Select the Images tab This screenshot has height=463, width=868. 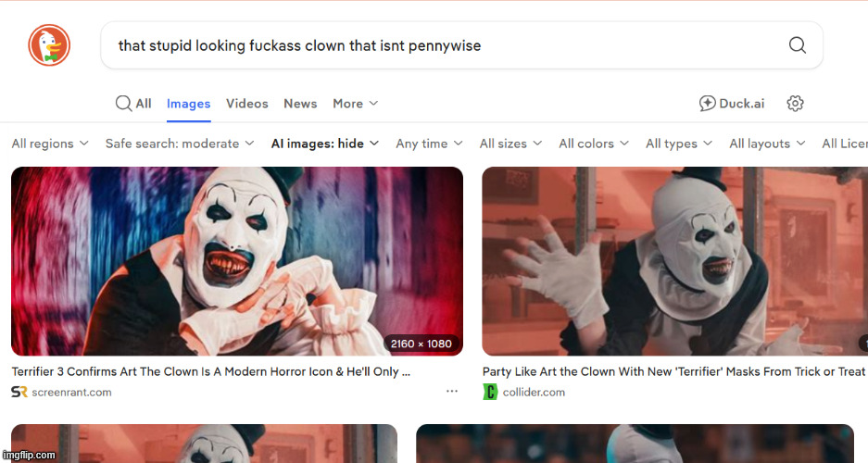pyautogui.click(x=189, y=104)
